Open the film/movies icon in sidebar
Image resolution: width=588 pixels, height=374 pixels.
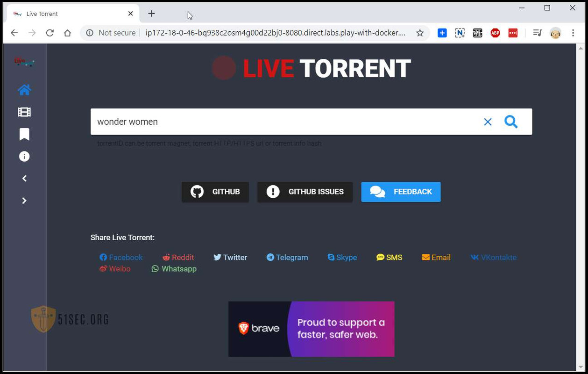[24, 112]
